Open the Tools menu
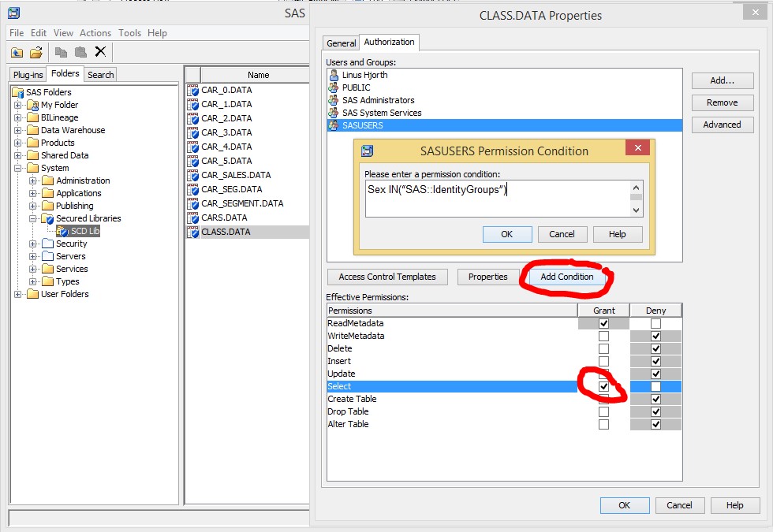This screenshot has width=773, height=532. (129, 33)
